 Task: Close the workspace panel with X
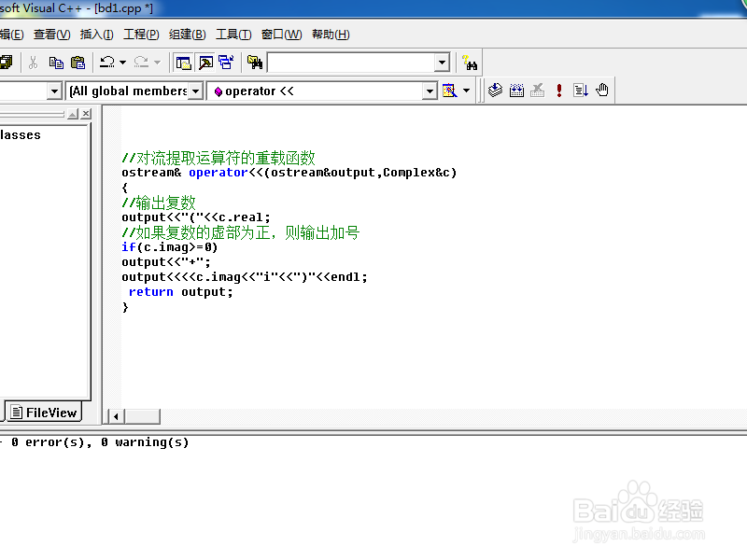click(86, 113)
